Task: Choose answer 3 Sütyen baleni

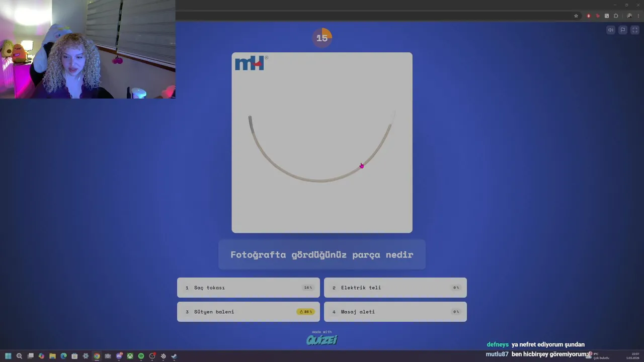Action: point(249,312)
